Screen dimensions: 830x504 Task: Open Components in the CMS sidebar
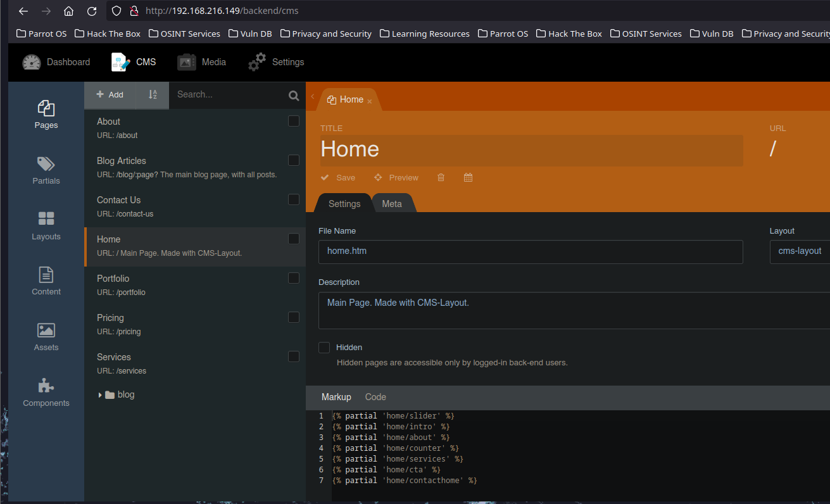[46, 393]
